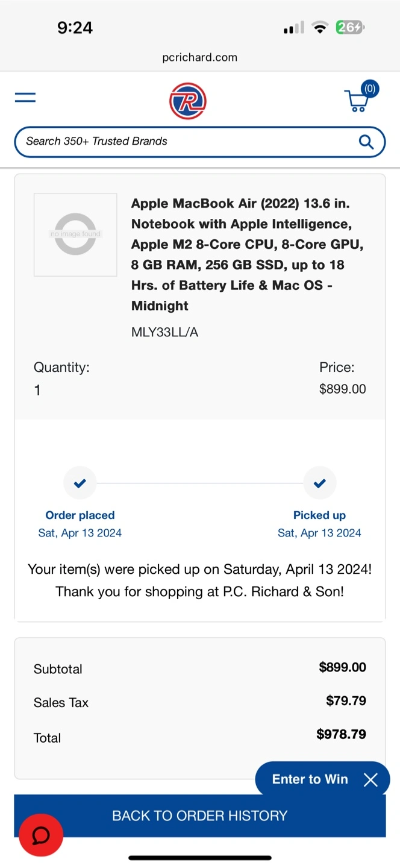Open the red chat bubble icon
This screenshot has width=400, height=868.
pyautogui.click(x=41, y=835)
